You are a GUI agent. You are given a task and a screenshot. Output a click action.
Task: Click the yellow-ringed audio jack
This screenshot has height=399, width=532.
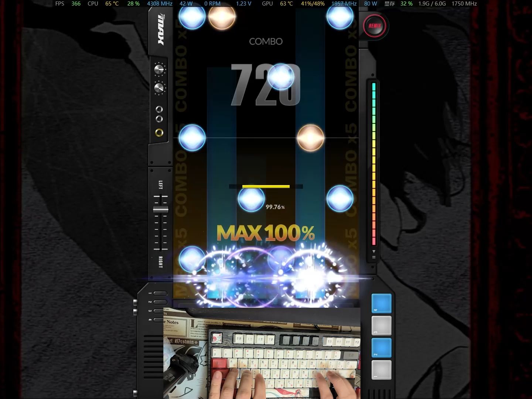[x=159, y=132]
